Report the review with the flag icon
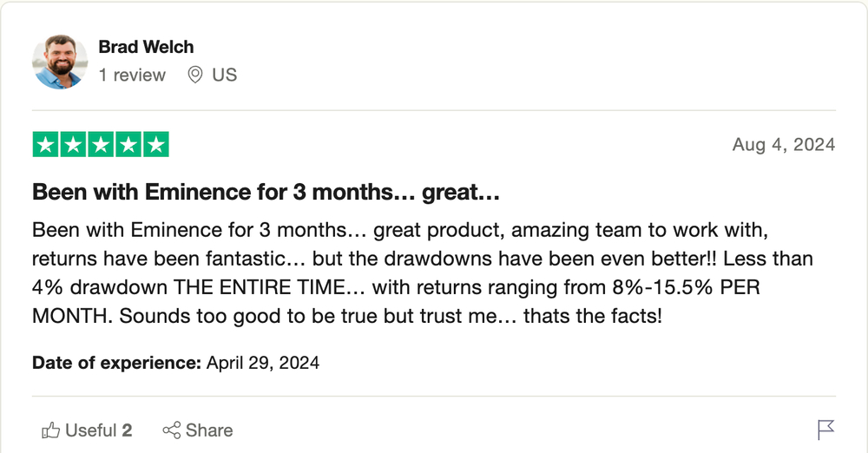 (x=825, y=430)
